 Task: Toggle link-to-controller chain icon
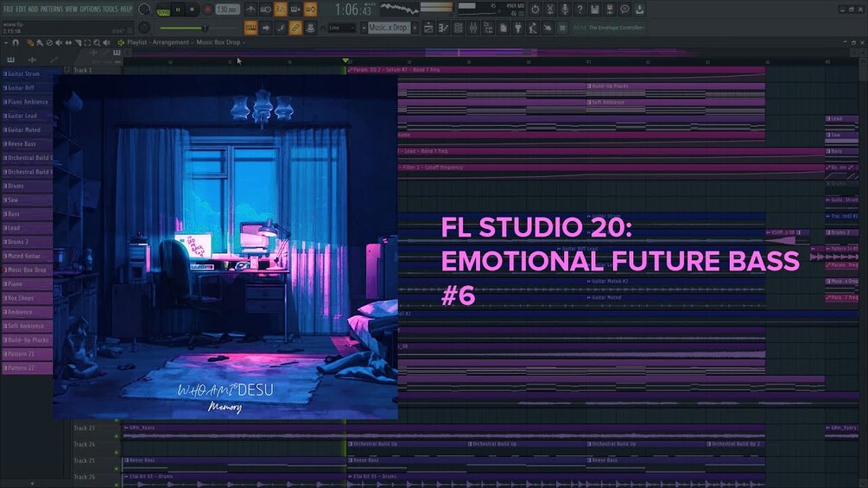click(295, 28)
